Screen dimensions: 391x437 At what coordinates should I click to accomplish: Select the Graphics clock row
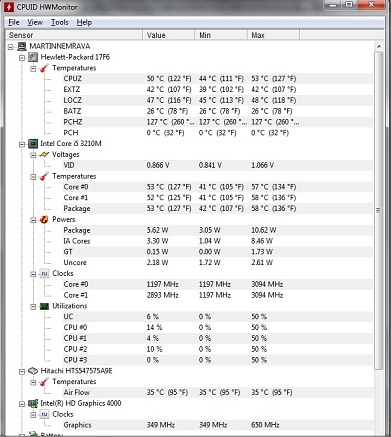pos(217,425)
